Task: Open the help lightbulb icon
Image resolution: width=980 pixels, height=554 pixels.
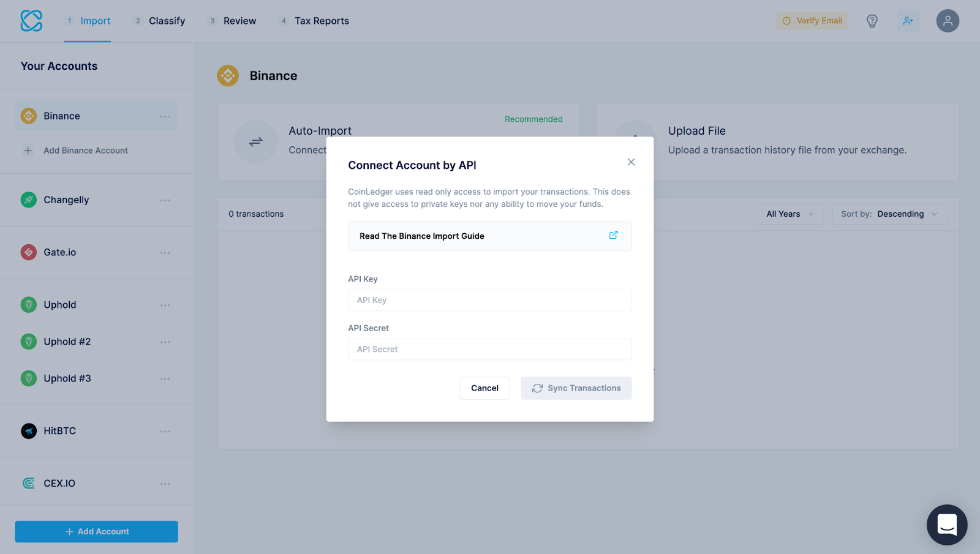Action: pos(872,21)
